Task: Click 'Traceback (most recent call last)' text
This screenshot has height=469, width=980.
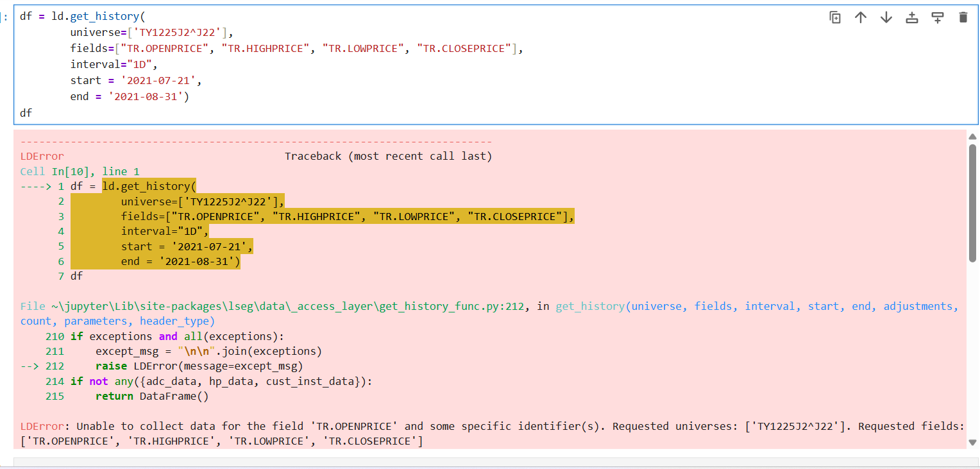Action: click(x=389, y=156)
